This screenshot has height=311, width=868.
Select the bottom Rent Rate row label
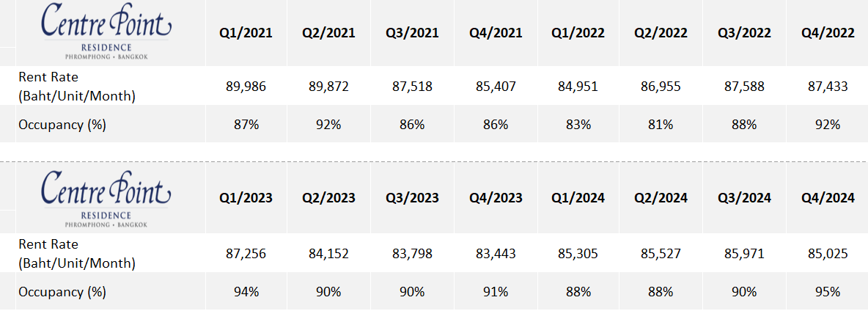click(x=77, y=254)
